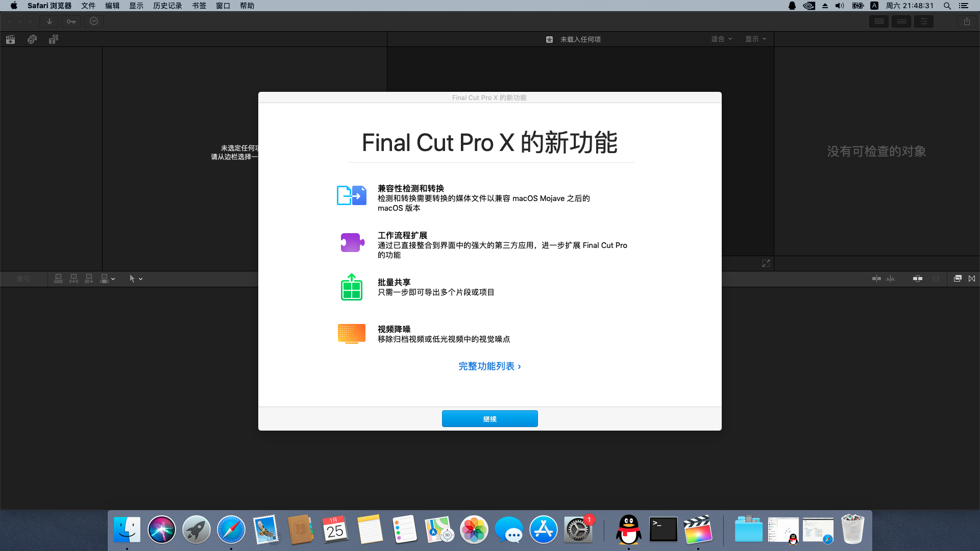Image resolution: width=980 pixels, height=551 pixels.
Task: Open the Downloads folder in the Dock
Action: [x=748, y=530]
